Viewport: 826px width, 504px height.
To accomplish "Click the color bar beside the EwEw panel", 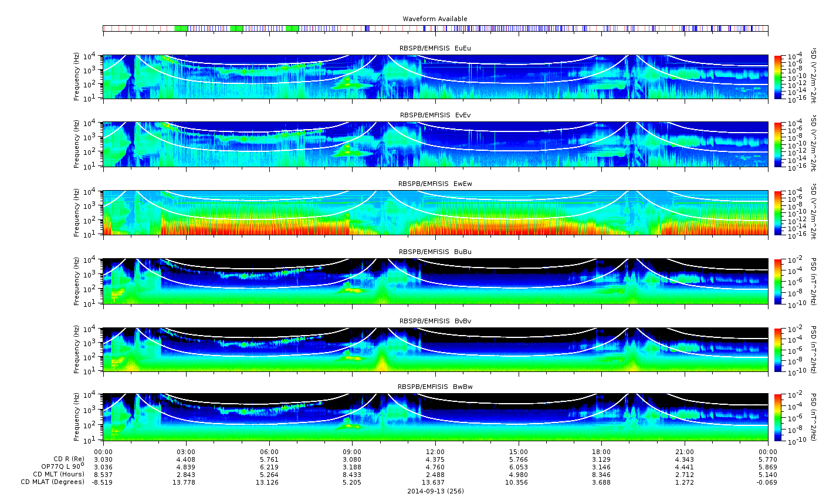I will pyautogui.click(x=778, y=212).
